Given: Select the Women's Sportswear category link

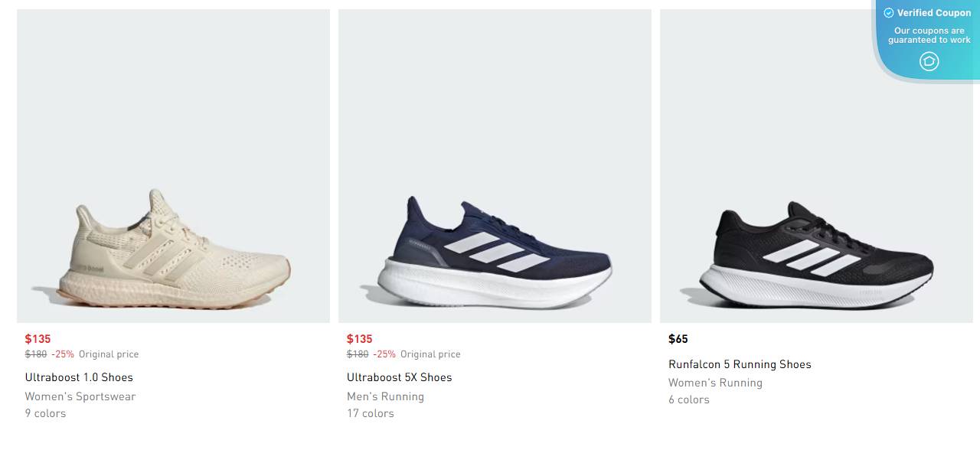Looking at the screenshot, I should coord(80,396).
